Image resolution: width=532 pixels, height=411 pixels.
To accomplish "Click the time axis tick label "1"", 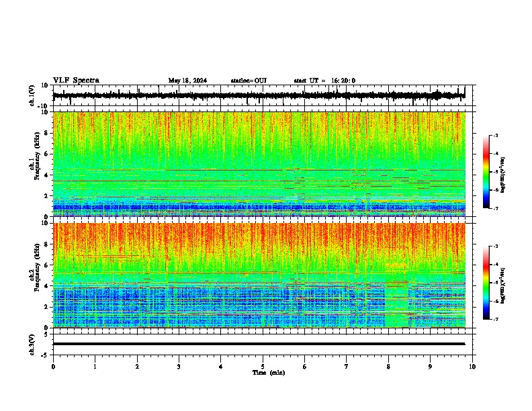I will (95, 367).
